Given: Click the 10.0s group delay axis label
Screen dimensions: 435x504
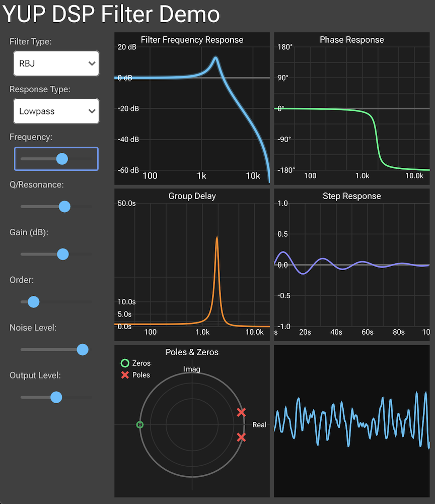Looking at the screenshot, I should coord(126,302).
